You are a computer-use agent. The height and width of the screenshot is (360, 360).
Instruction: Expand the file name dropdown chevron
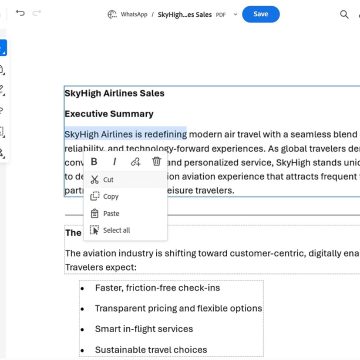(235, 14)
